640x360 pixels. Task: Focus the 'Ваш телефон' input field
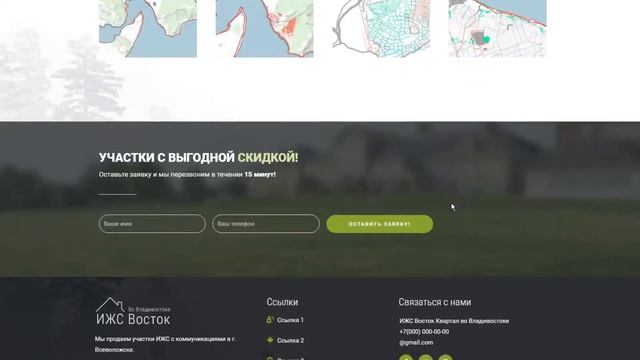(266, 224)
